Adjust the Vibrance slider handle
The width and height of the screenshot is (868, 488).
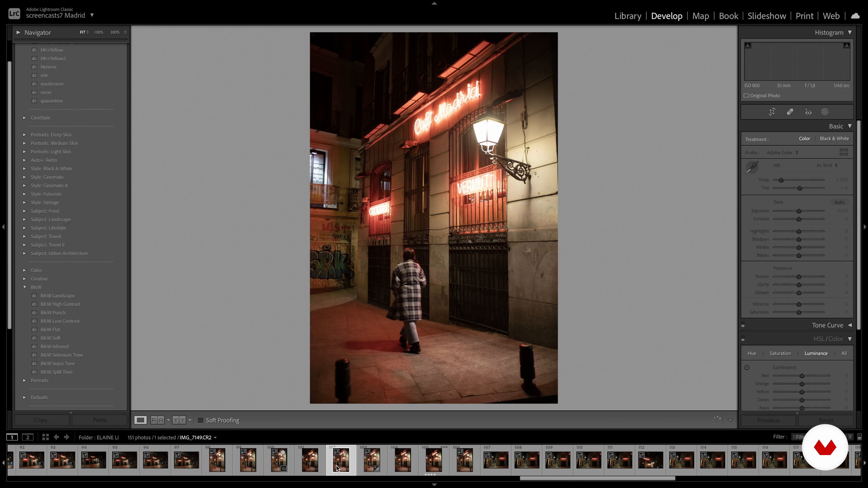point(799,304)
